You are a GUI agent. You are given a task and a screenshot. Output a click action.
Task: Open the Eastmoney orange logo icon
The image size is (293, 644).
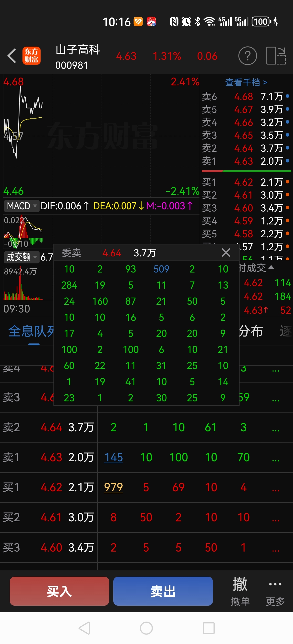31,56
